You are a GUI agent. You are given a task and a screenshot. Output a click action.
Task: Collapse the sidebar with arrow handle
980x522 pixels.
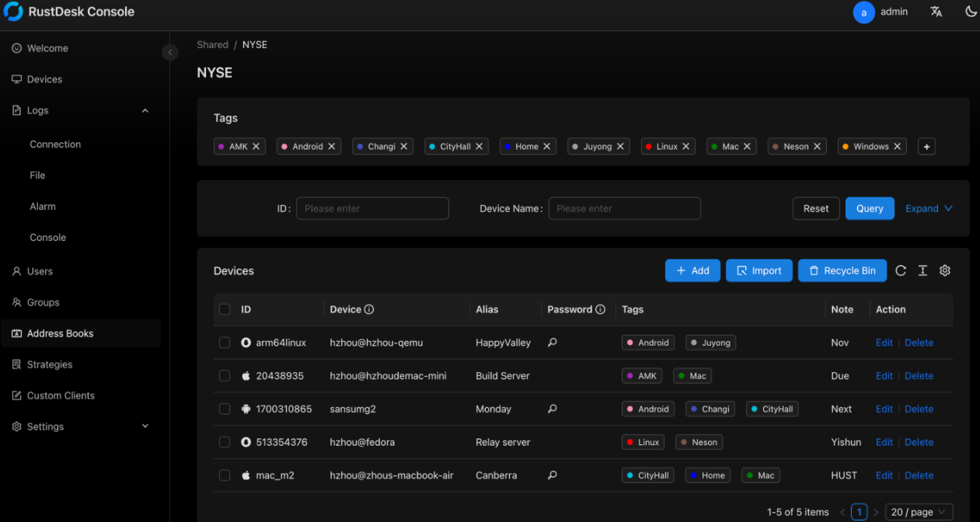pos(170,52)
